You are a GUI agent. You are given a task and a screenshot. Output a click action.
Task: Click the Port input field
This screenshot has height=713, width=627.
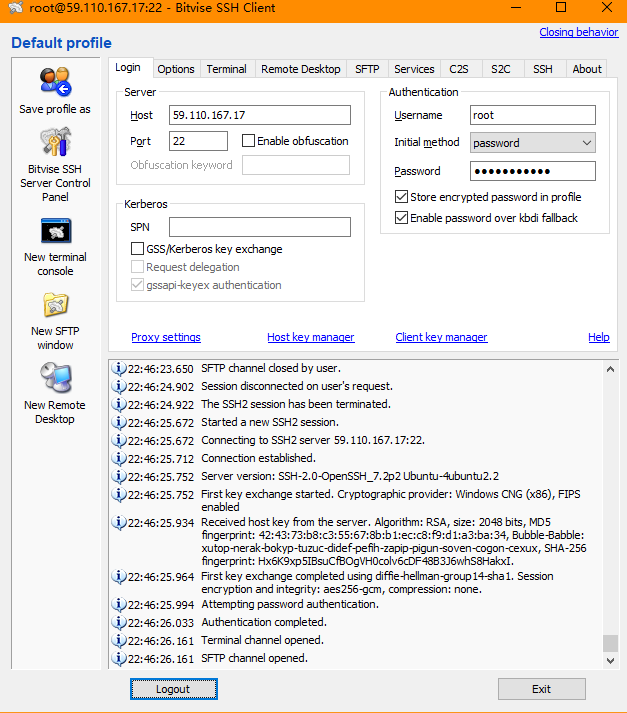198,141
